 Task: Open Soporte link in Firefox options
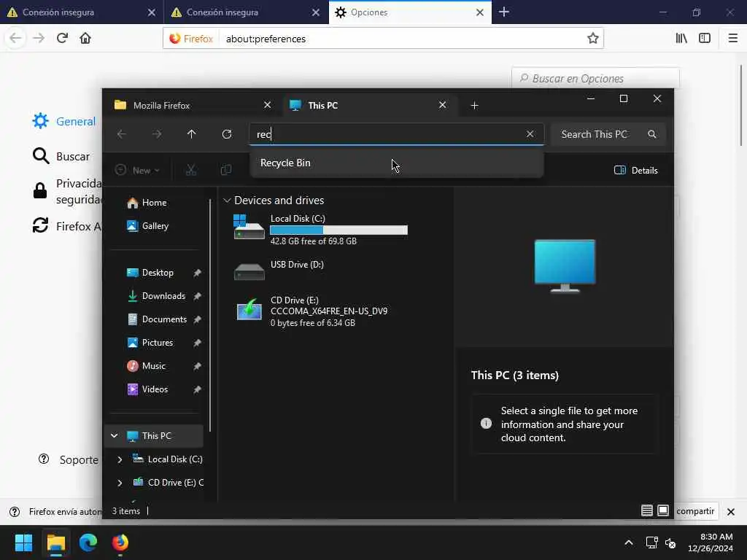[x=69, y=459]
